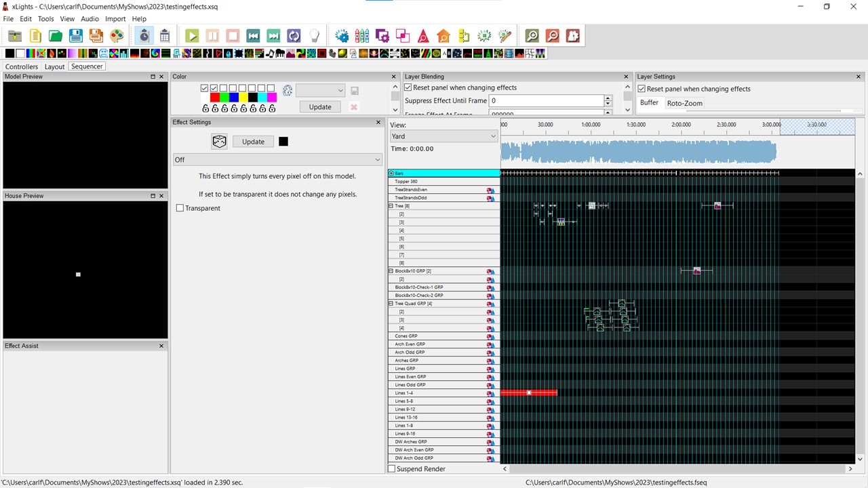This screenshot has width=868, height=488.
Task: Click the Stop playback icon
Action: pyautogui.click(x=233, y=35)
